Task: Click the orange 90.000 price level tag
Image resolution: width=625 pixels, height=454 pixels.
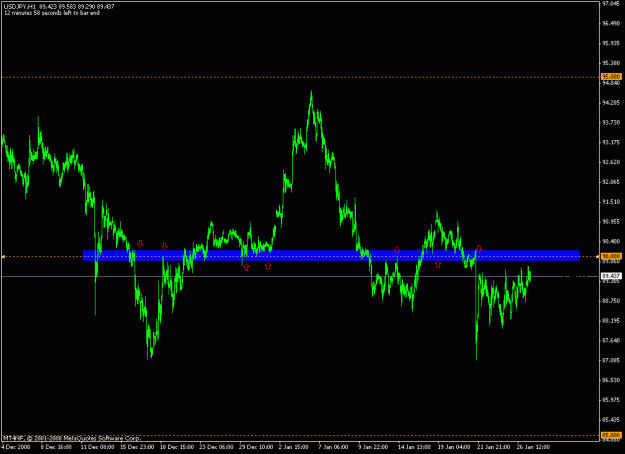Action: [611, 256]
